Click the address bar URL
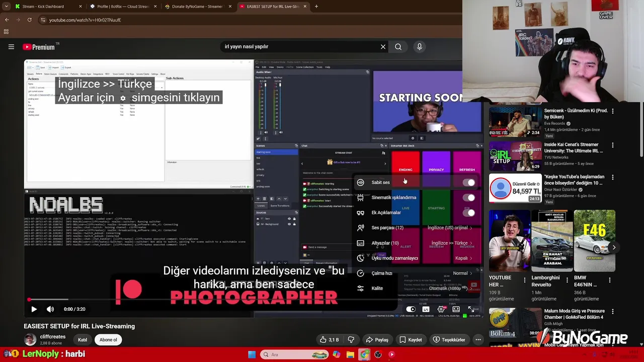This screenshot has height=362, width=644. pyautogui.click(x=85, y=20)
